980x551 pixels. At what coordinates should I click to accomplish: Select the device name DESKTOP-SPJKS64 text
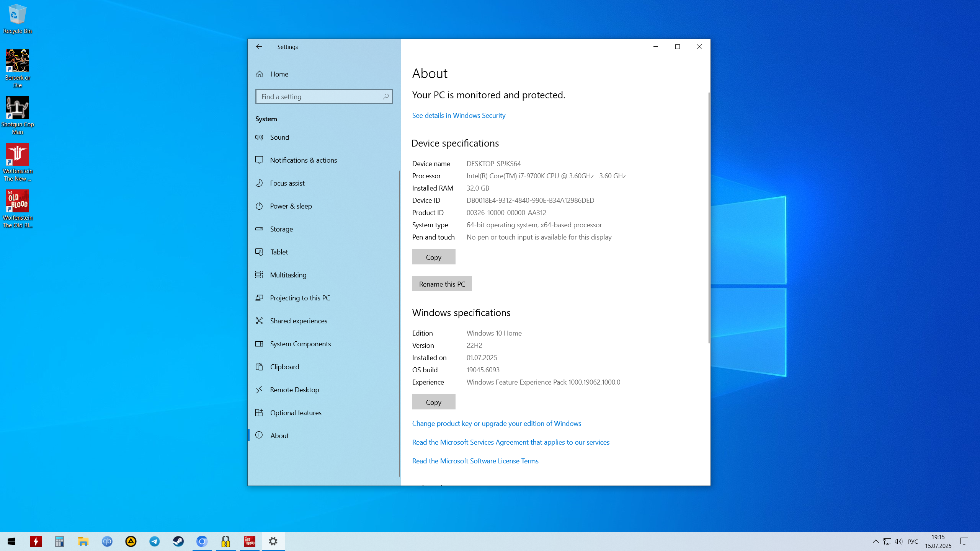tap(493, 164)
